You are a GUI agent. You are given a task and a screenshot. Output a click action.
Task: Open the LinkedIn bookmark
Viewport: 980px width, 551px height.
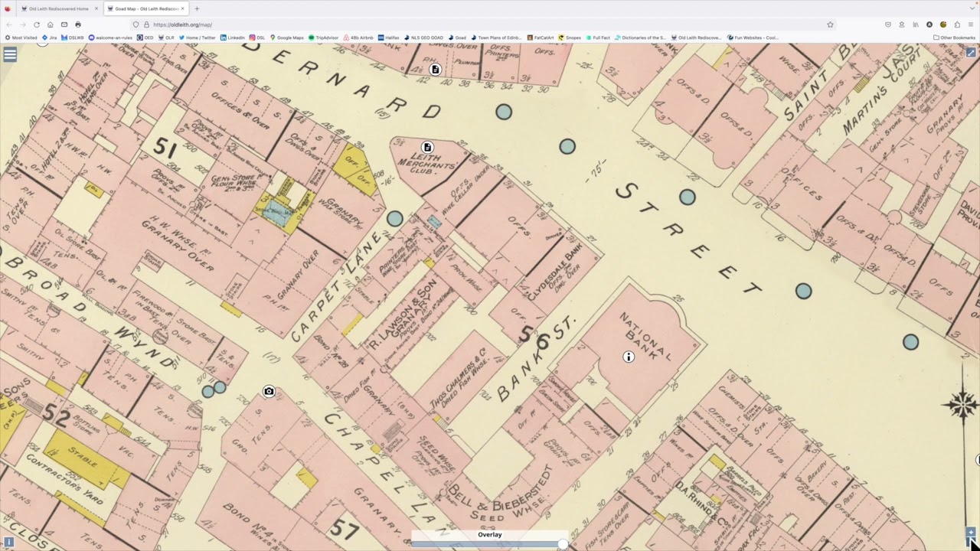(x=233, y=37)
